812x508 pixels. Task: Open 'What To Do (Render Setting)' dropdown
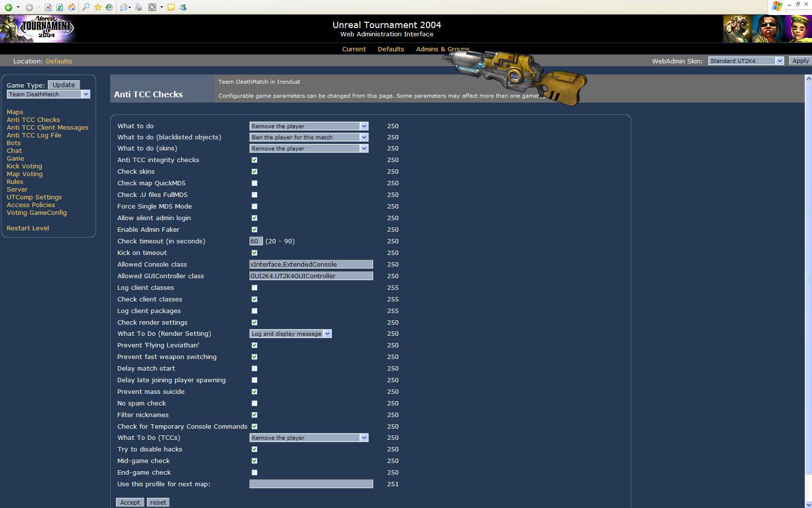pyautogui.click(x=290, y=334)
